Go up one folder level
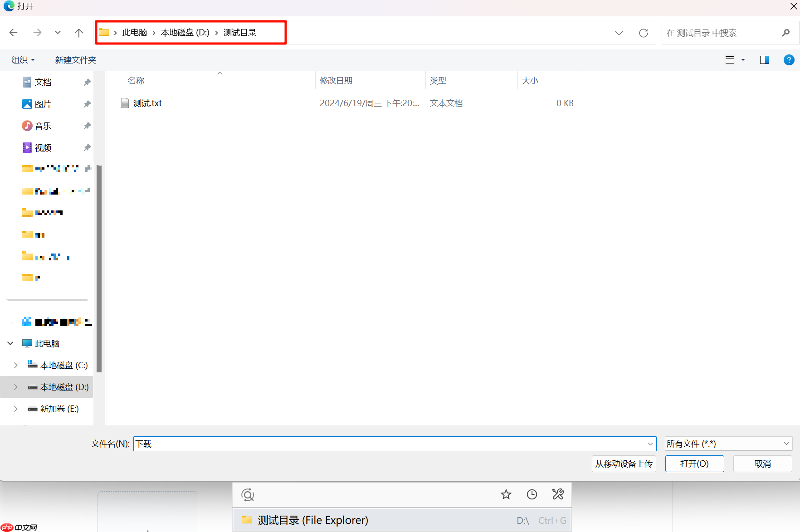Image resolution: width=800 pixels, height=532 pixels. (78, 32)
